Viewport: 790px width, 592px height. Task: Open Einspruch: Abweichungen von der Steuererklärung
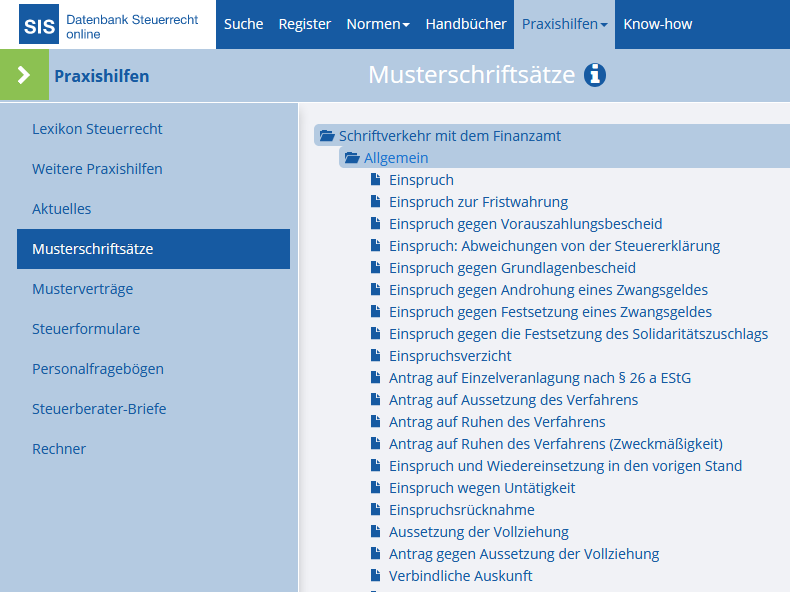pyautogui.click(x=554, y=246)
